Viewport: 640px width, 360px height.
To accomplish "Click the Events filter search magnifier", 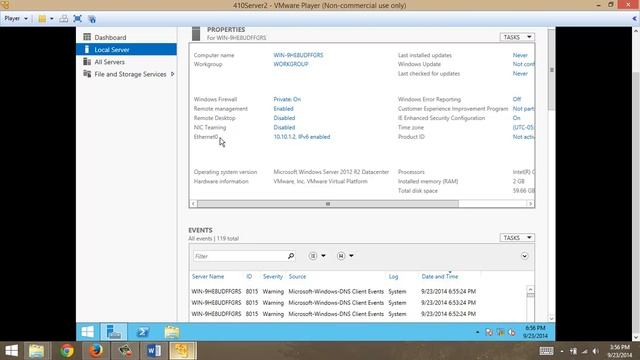I will point(291,256).
